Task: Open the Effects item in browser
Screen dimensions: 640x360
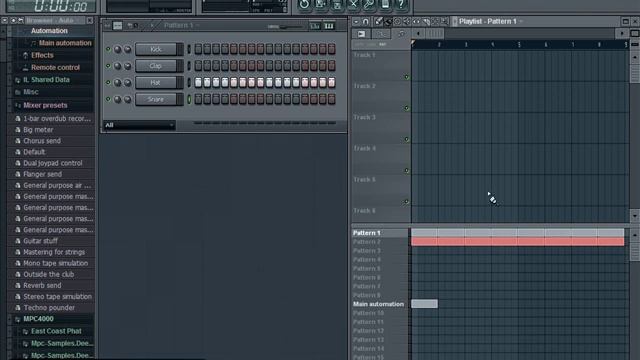Action: click(x=42, y=56)
